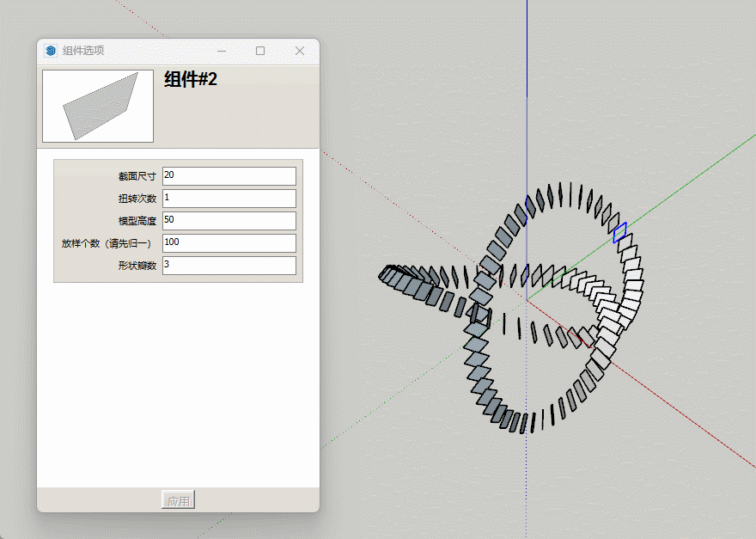Viewport: 756px width, 539px height.
Task: Click the 模型高度 label
Action: pyautogui.click(x=137, y=221)
